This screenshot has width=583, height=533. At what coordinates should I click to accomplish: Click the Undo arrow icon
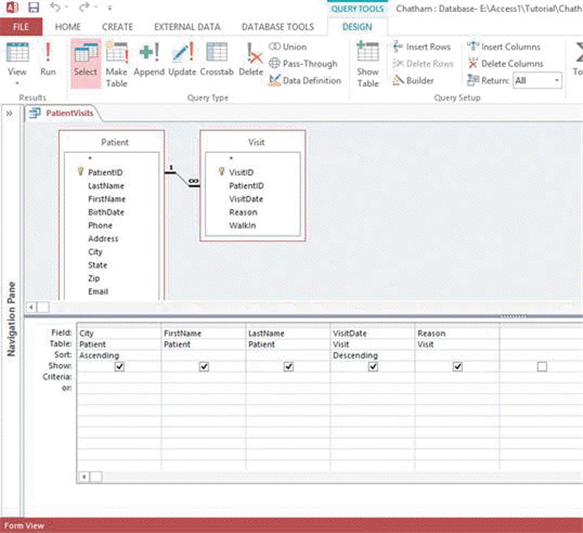pyautogui.click(x=55, y=7)
